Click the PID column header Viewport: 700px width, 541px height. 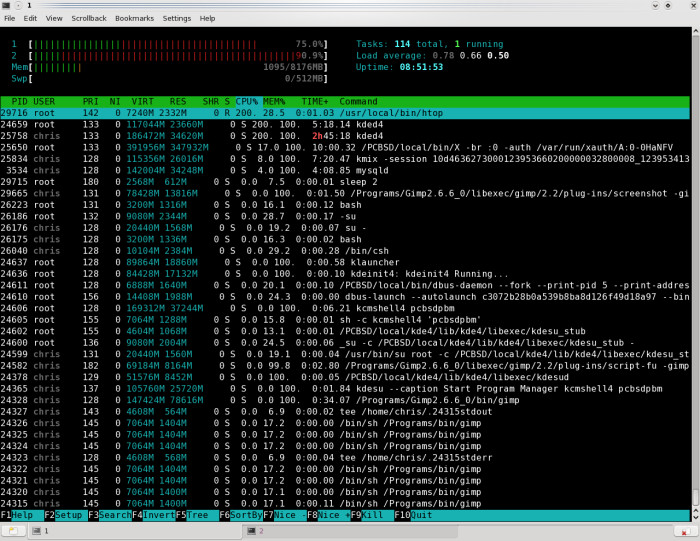pos(19,101)
